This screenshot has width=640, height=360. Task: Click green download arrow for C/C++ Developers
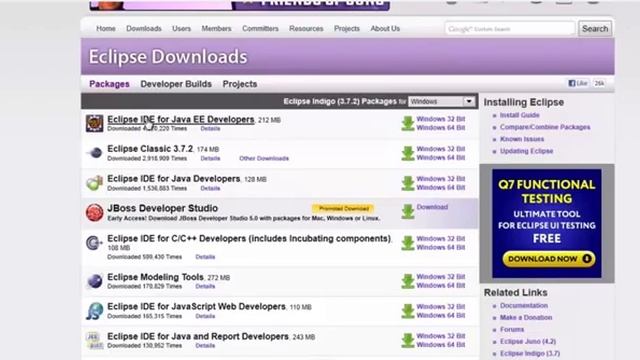click(408, 243)
